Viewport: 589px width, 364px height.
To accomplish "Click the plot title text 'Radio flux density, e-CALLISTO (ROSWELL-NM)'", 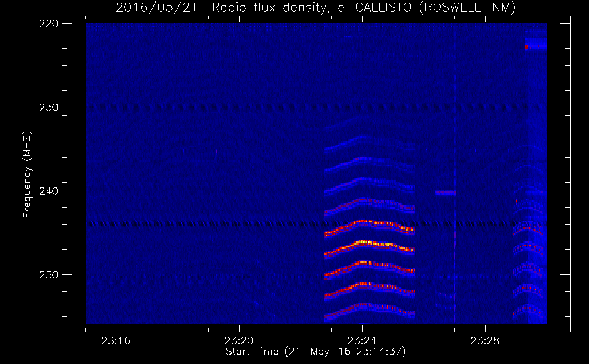I will [x=364, y=7].
